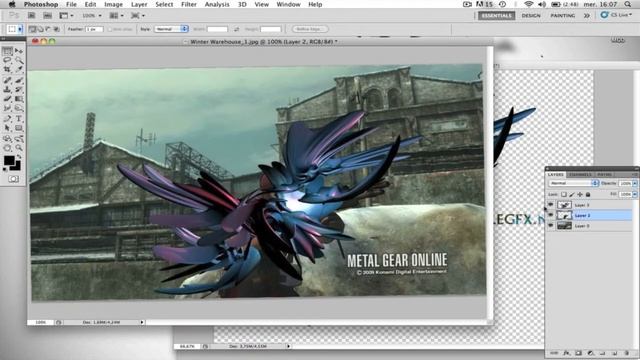Select the Move tool
640x360 pixels.
coord(19,51)
